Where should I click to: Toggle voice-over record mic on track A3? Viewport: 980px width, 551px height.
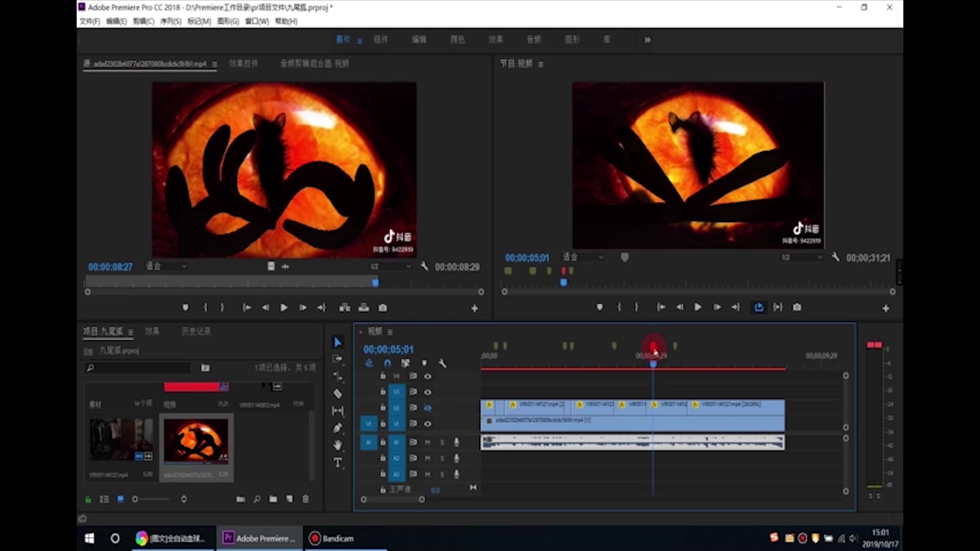456,474
